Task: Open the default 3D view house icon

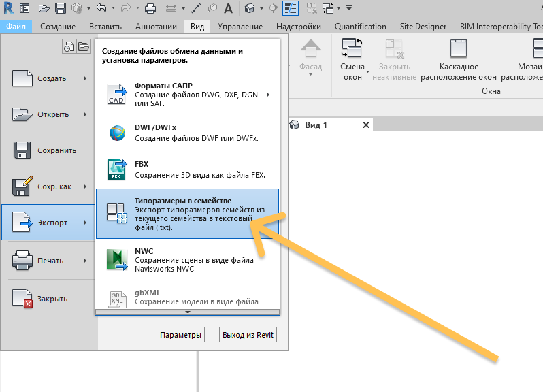Action: 250,8
